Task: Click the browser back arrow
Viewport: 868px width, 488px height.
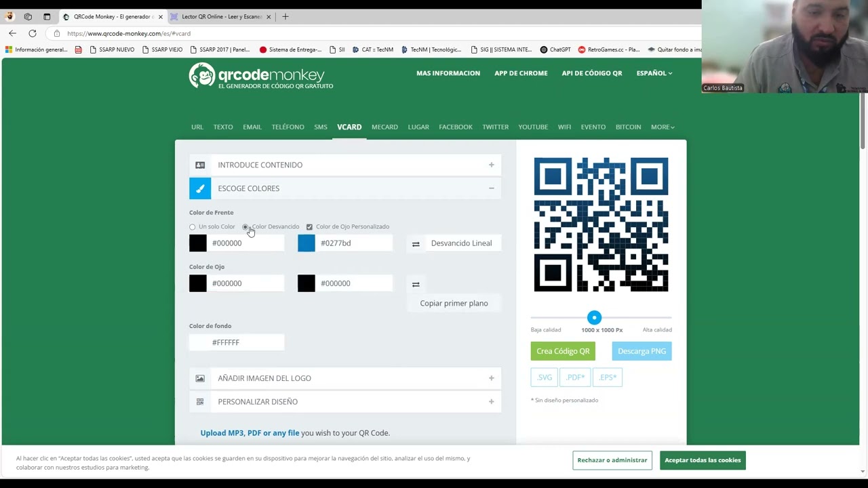Action: (12, 33)
